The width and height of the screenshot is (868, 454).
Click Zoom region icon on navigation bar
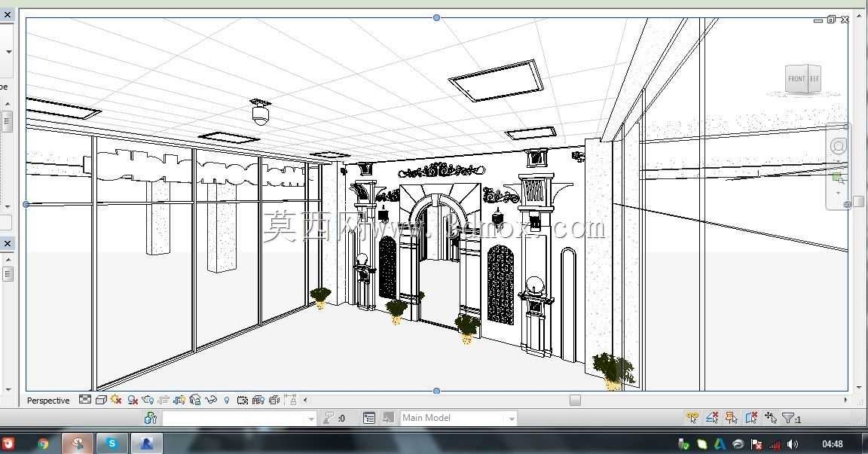pos(838,178)
